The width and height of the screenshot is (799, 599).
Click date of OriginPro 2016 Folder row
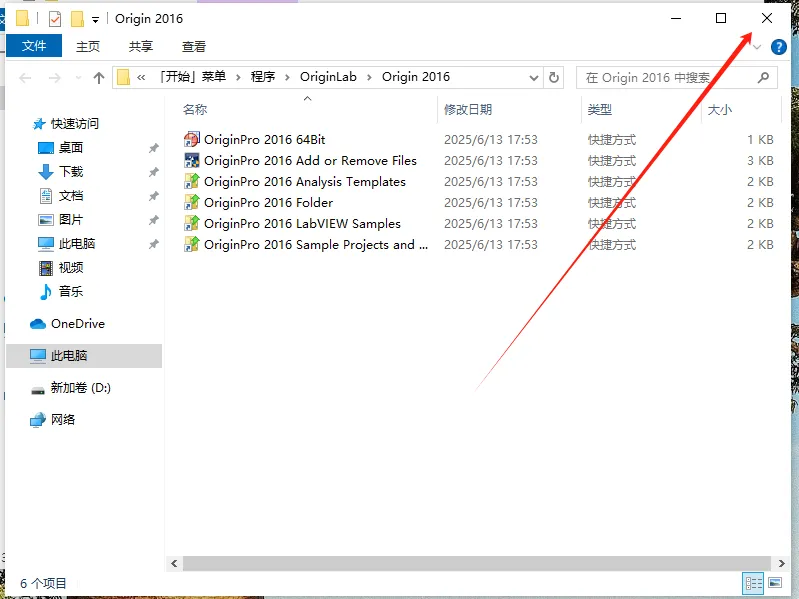[x=491, y=203]
